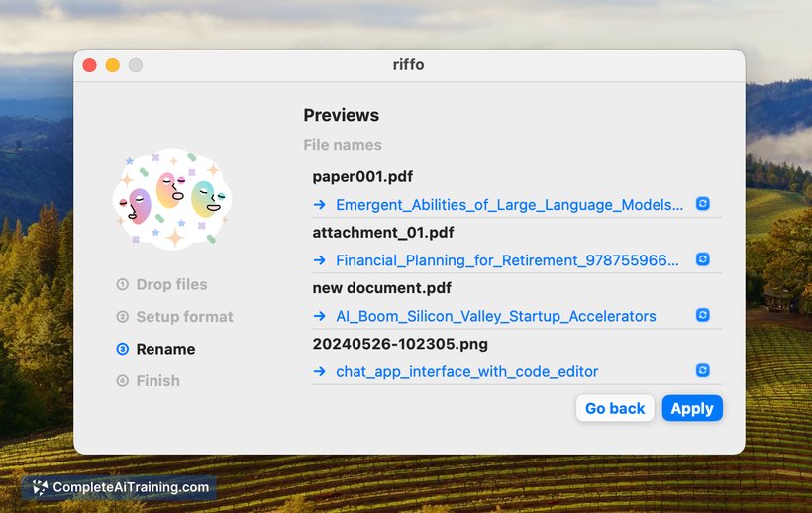This screenshot has height=513, width=812.
Task: Select the Setup format step
Action: [x=174, y=316]
